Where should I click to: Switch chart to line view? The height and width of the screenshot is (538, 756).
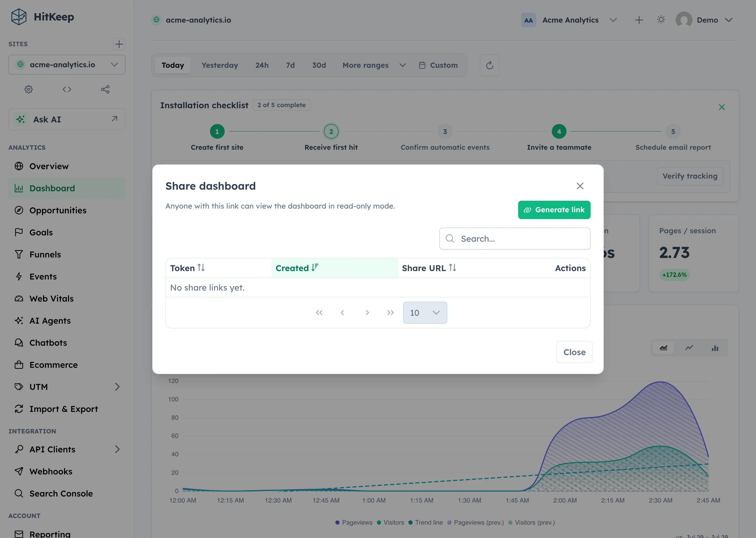(689, 348)
